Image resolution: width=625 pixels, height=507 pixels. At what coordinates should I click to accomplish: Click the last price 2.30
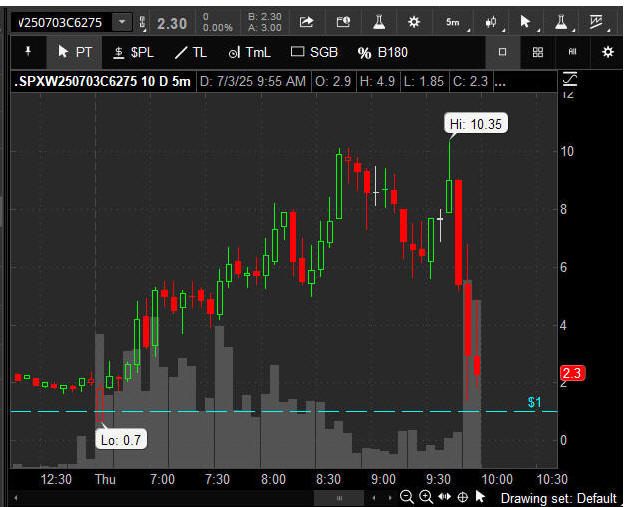coord(172,24)
